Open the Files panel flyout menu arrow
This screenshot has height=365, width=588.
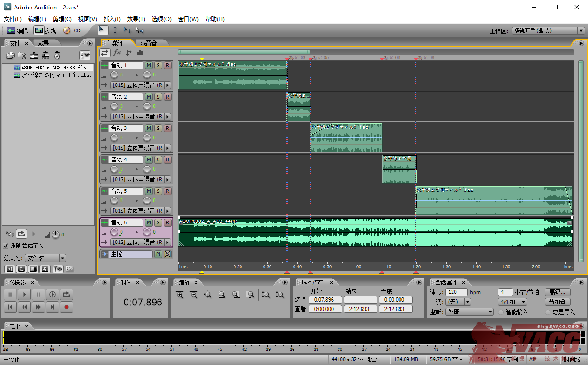90,43
